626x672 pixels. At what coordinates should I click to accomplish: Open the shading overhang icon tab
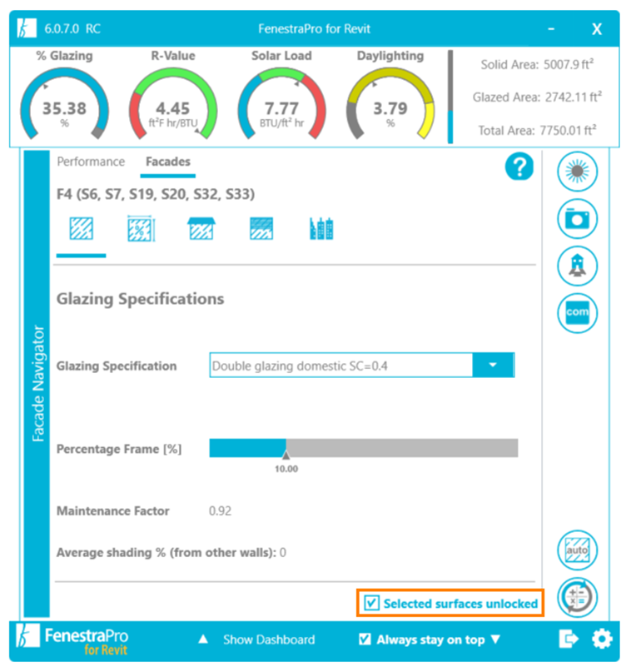tap(201, 228)
